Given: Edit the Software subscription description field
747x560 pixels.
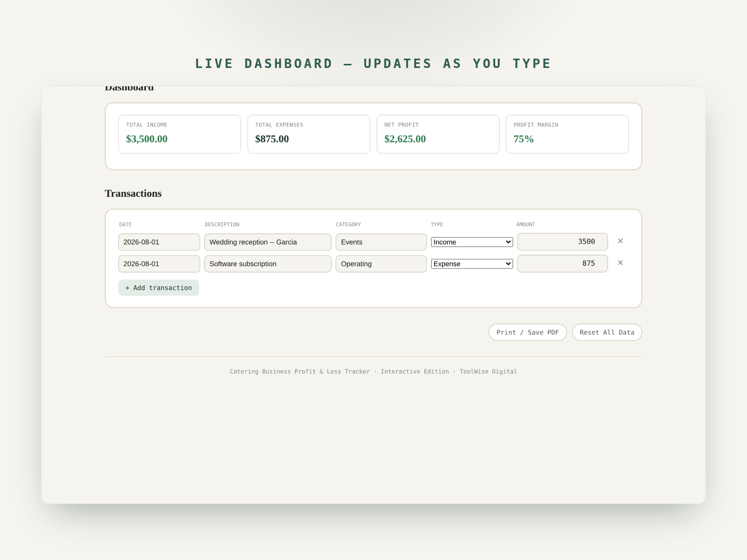Looking at the screenshot, I should pos(268,264).
